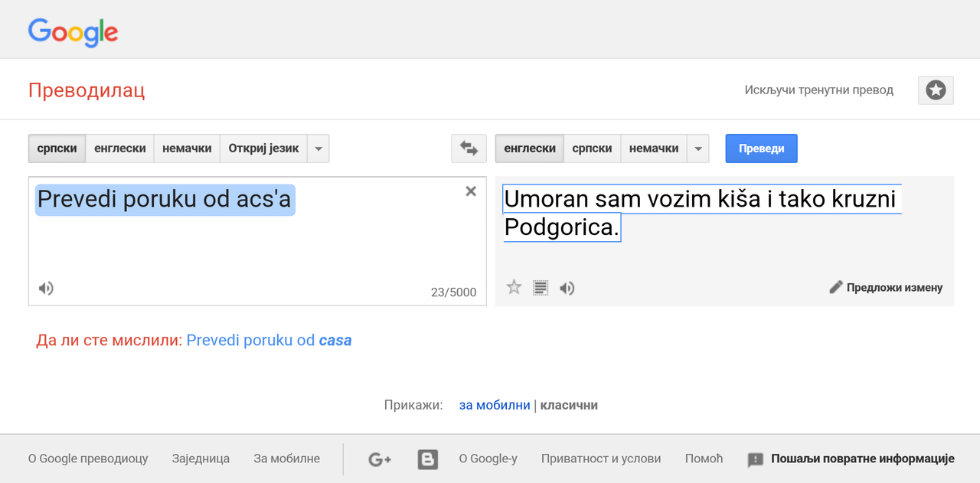Screen dimensions: 980x483
Task: Open the за мобилни view link
Action: pos(495,405)
